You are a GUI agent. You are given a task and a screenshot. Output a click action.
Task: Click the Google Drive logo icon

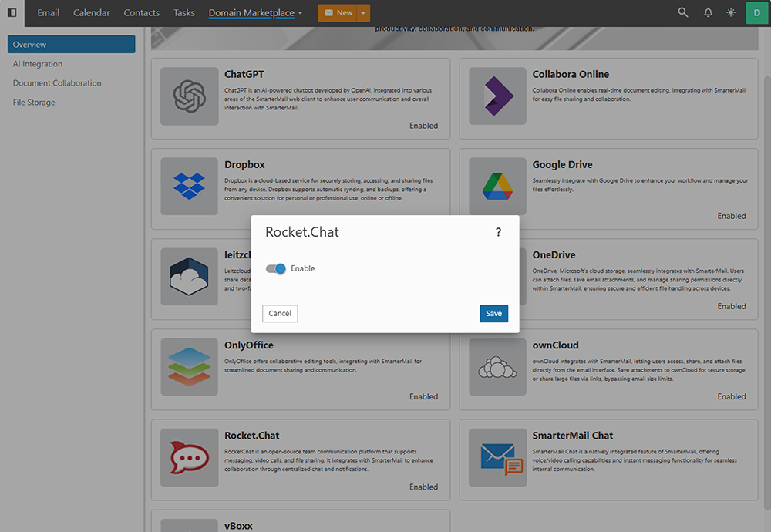click(x=497, y=187)
